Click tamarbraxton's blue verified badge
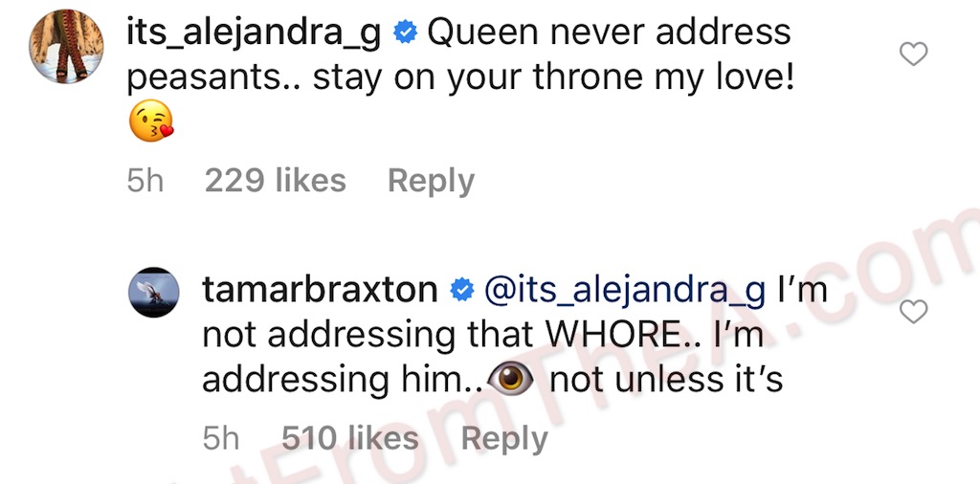This screenshot has width=980, height=484. (x=461, y=290)
